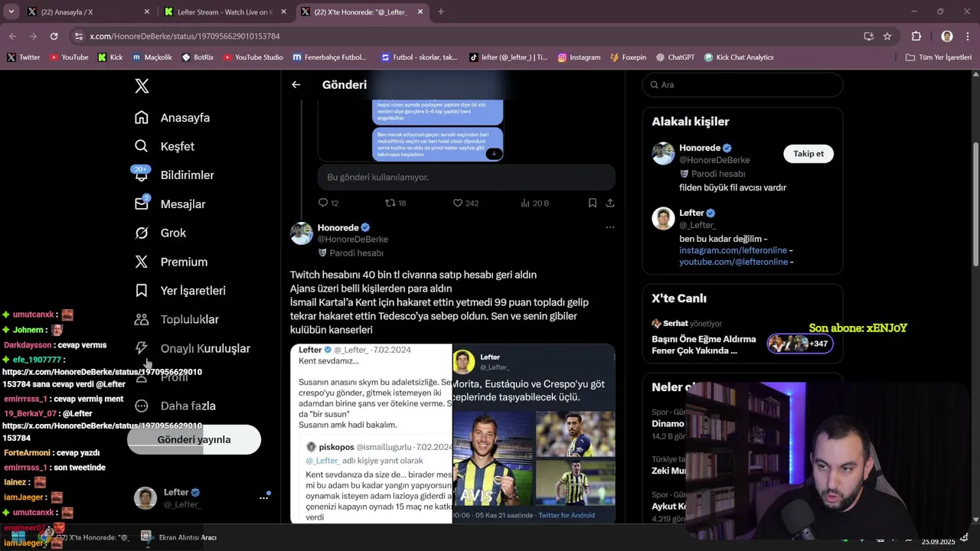The width and height of the screenshot is (980, 551).
Task: Open Twitter bookmark in bookmarks bar
Action: click(24, 57)
